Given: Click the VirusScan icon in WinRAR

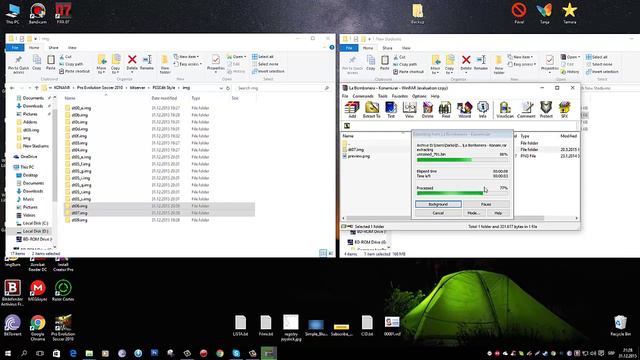Looking at the screenshot, I should coord(504,110).
